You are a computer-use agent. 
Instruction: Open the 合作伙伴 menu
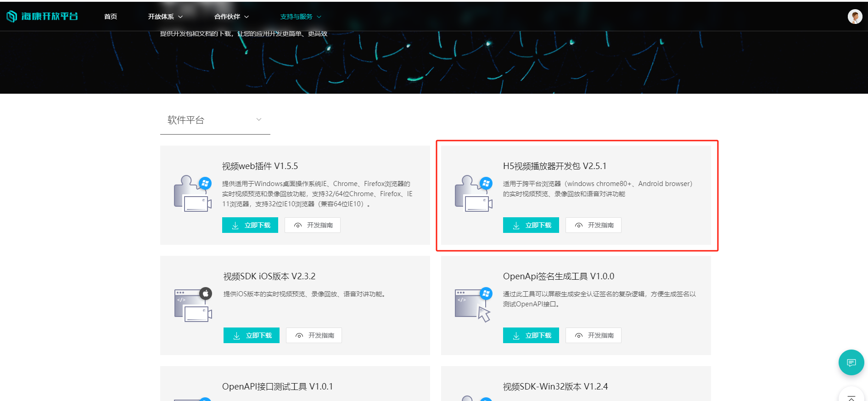click(227, 17)
